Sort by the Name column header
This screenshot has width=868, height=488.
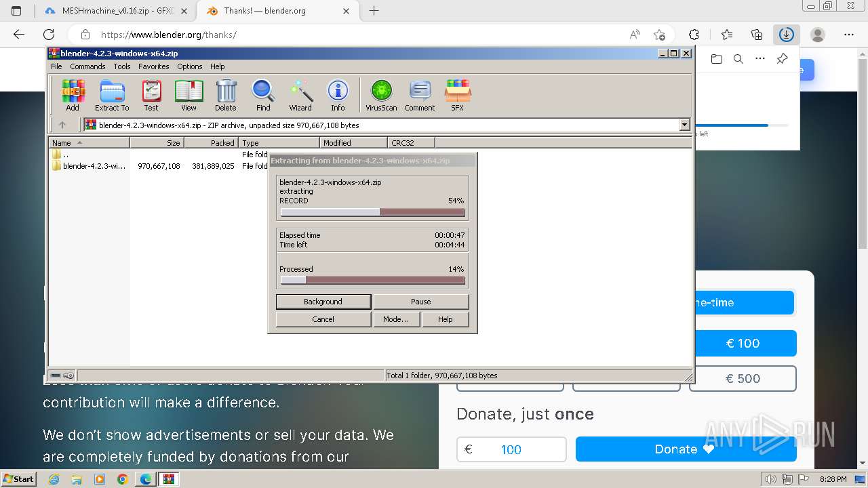(x=89, y=143)
